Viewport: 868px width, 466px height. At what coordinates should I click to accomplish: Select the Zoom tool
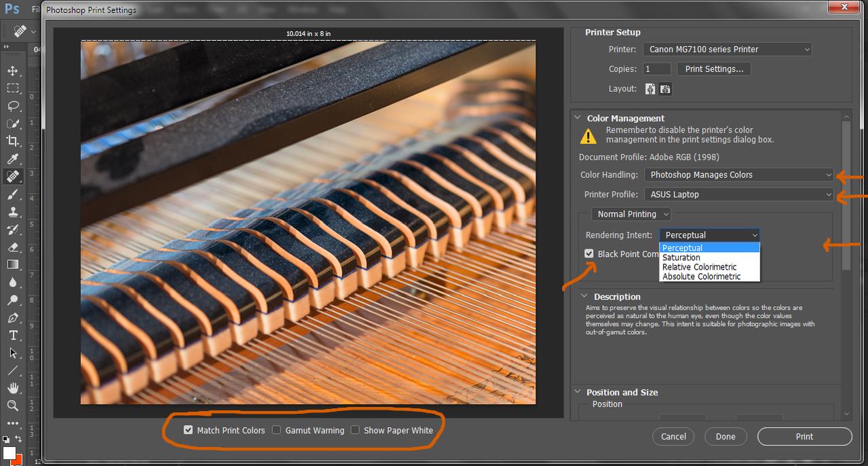tap(13, 406)
